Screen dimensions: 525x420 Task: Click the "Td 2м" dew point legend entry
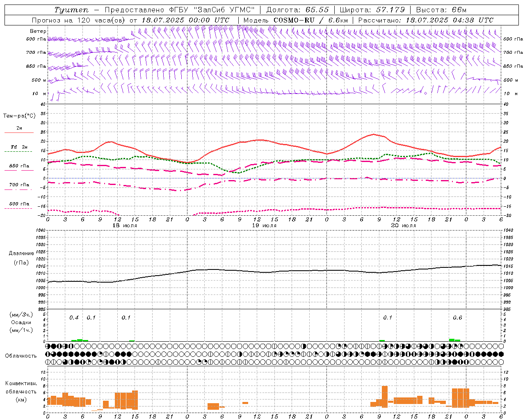[19, 149]
